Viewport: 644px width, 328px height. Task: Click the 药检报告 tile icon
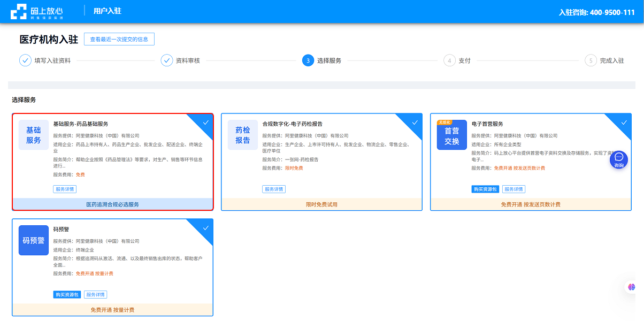[x=243, y=135]
